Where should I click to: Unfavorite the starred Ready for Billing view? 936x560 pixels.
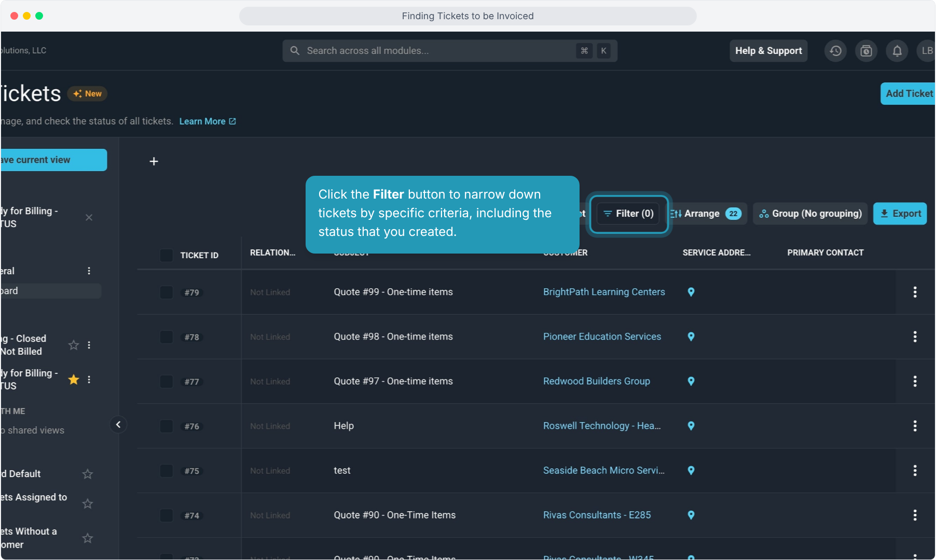(x=74, y=380)
